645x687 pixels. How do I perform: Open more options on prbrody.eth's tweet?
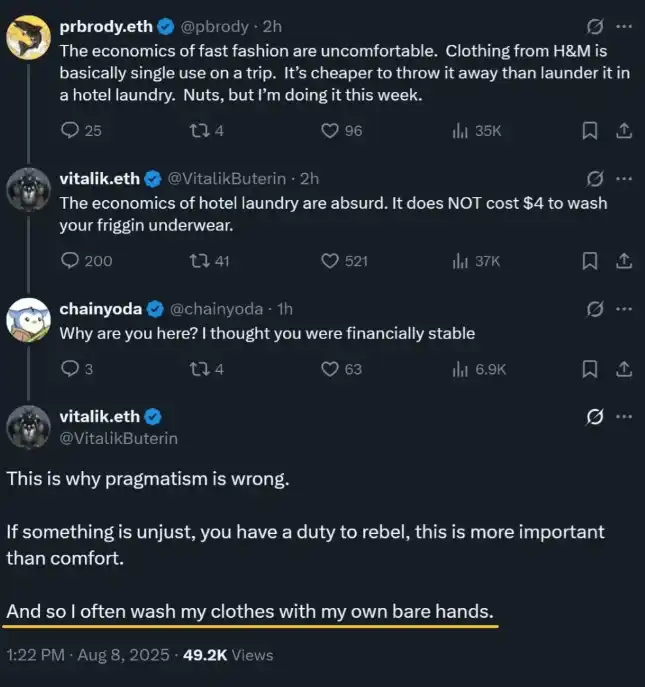624,26
